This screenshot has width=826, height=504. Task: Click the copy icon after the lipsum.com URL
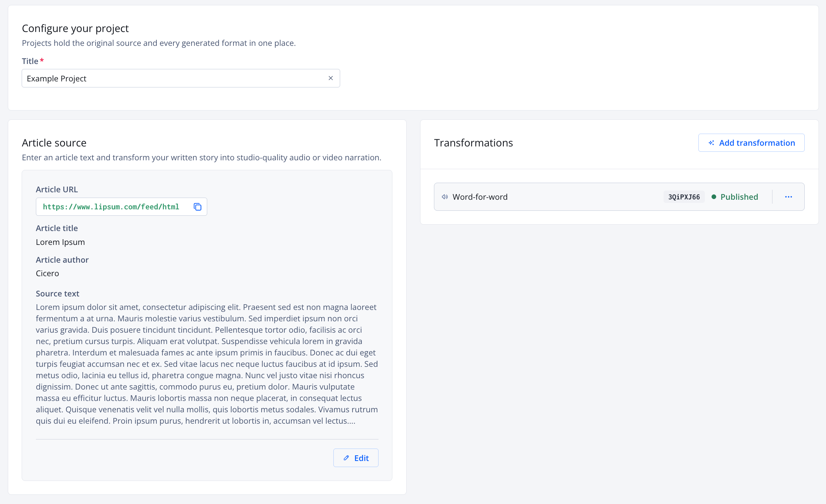click(198, 207)
